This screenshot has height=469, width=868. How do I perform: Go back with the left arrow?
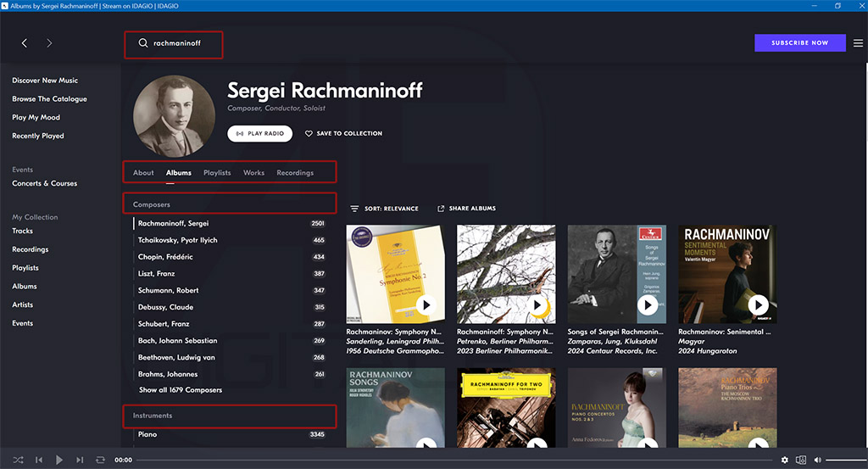coord(25,42)
